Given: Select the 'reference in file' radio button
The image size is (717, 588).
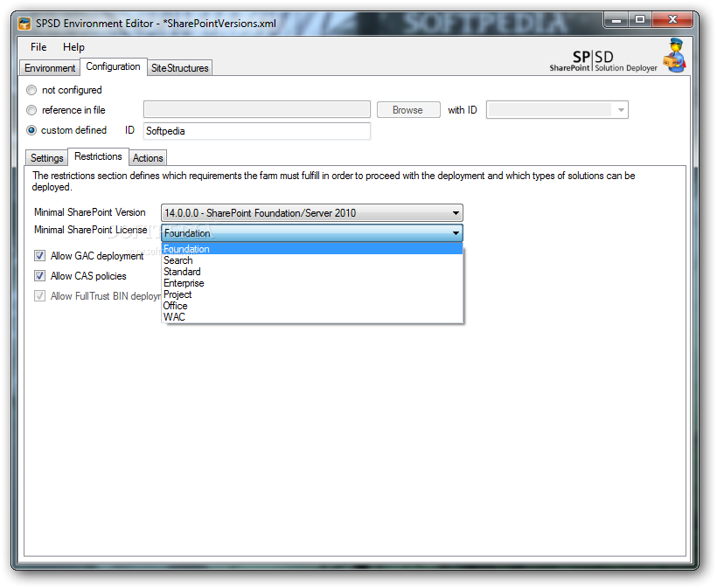Looking at the screenshot, I should [x=31, y=110].
